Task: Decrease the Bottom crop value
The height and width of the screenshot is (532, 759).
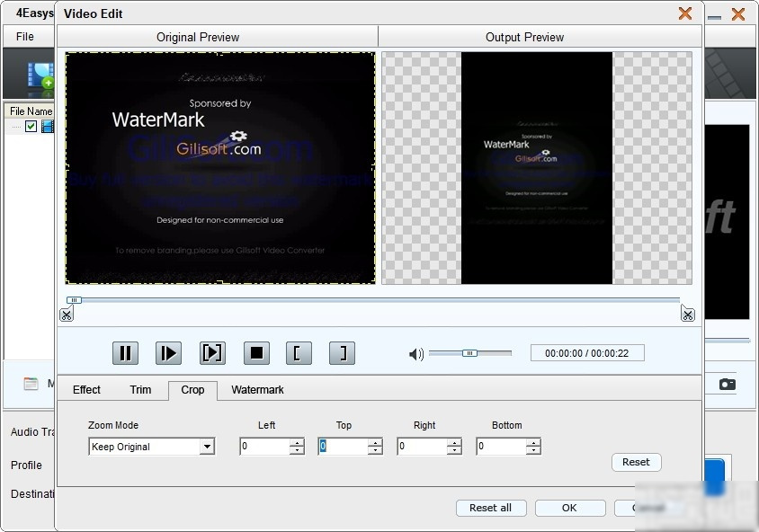Action: click(x=533, y=451)
